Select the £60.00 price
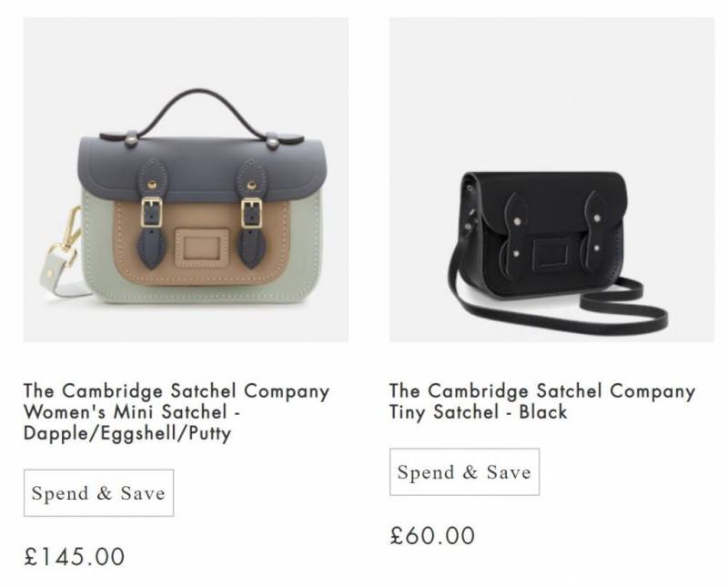Image resolution: width=728 pixels, height=587 pixels. tap(432, 535)
